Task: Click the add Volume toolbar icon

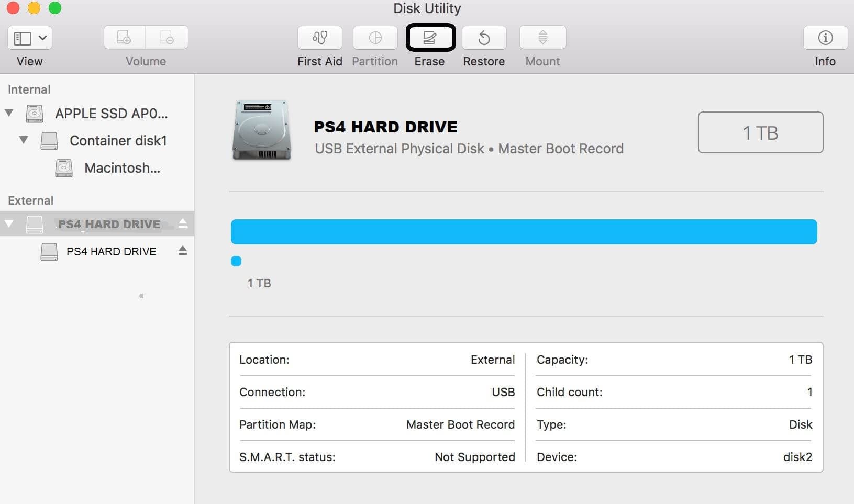Action: click(x=125, y=38)
